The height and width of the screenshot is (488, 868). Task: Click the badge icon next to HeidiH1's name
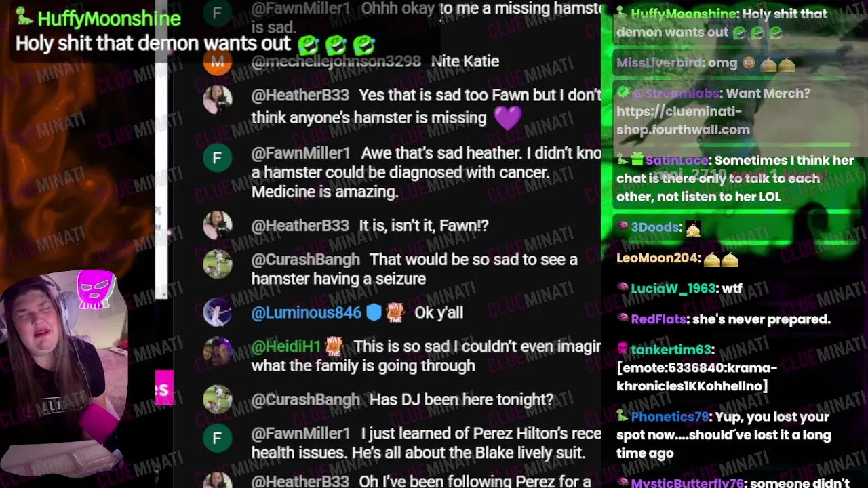(334, 346)
